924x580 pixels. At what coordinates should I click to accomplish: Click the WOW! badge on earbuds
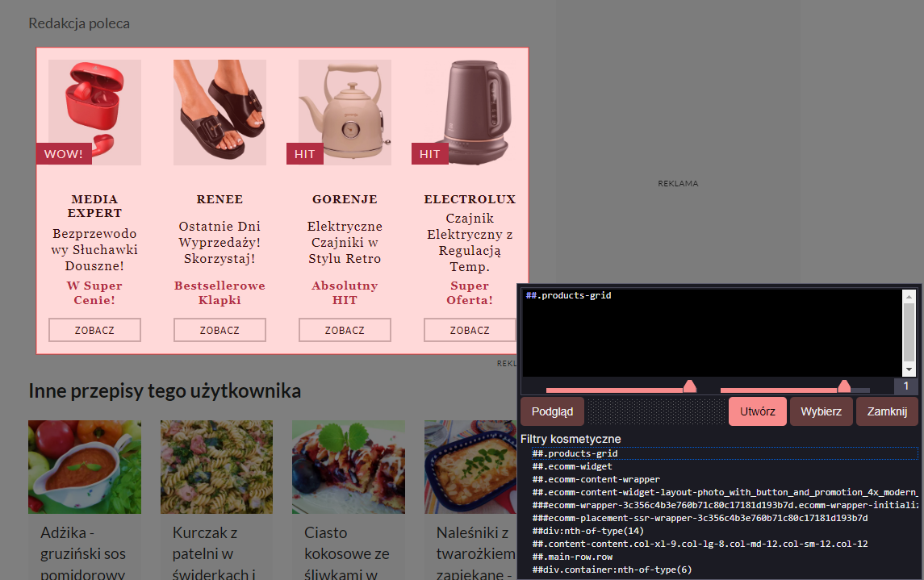tap(64, 154)
